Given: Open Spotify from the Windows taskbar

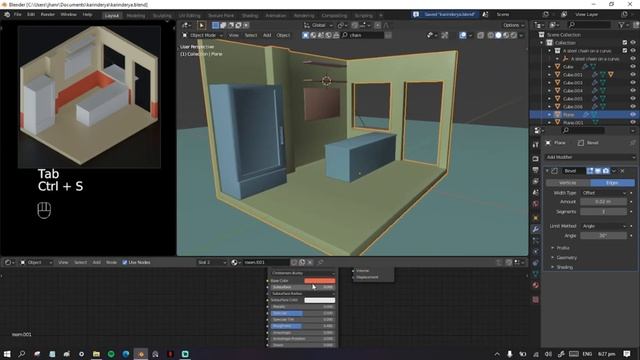Looking at the screenshot, I should pos(111,354).
